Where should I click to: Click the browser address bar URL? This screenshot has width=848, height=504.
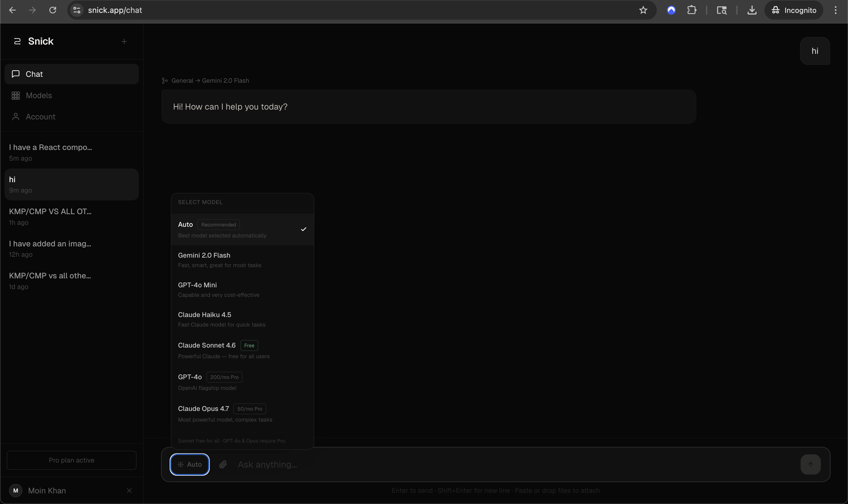[x=115, y=10]
